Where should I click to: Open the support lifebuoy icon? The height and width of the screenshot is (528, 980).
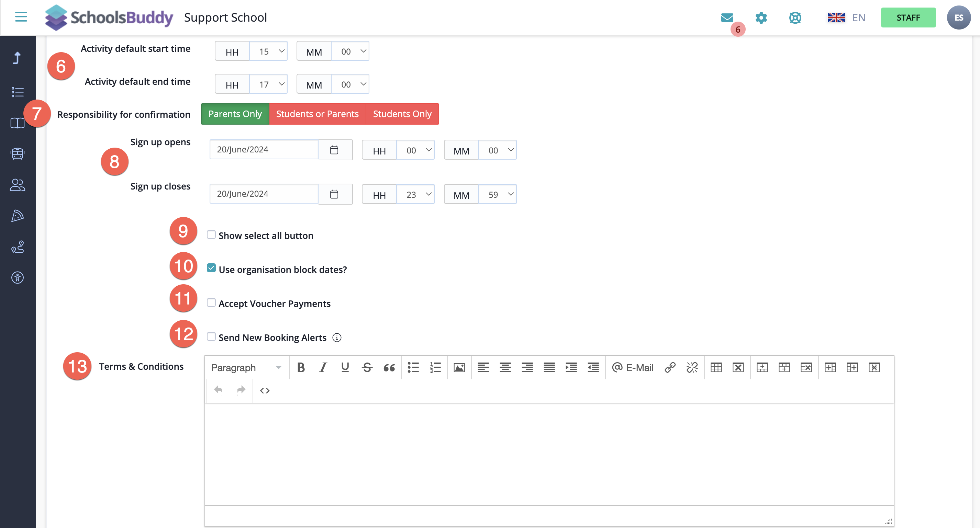[x=795, y=18]
